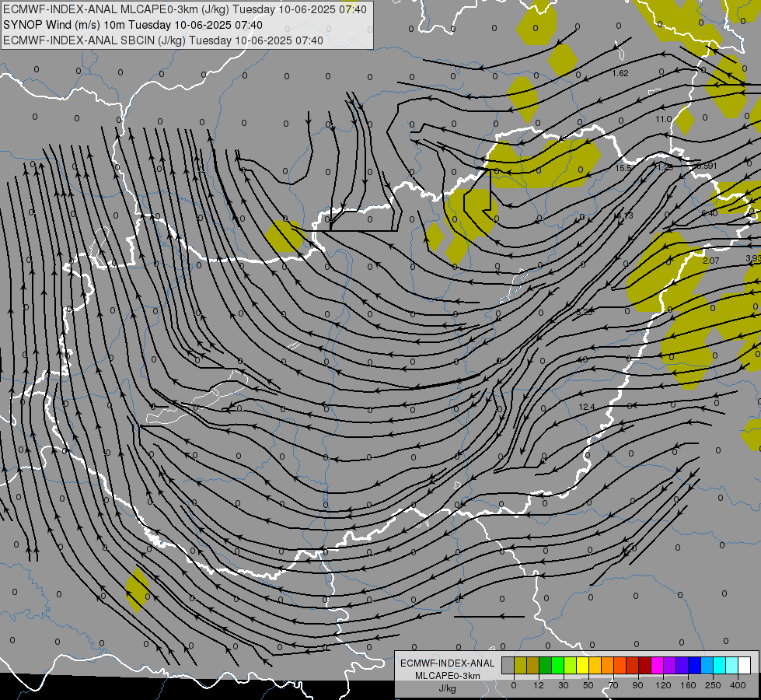This screenshot has width=761, height=700.
Task: Pick the gray swatch in the legend
Action: coord(508,665)
